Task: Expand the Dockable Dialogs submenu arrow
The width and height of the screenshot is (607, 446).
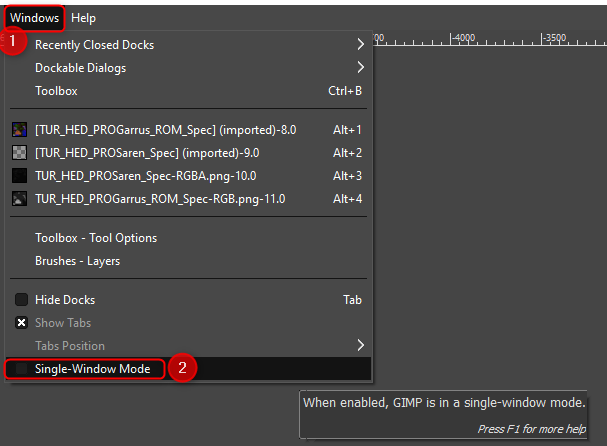Action: (x=360, y=68)
